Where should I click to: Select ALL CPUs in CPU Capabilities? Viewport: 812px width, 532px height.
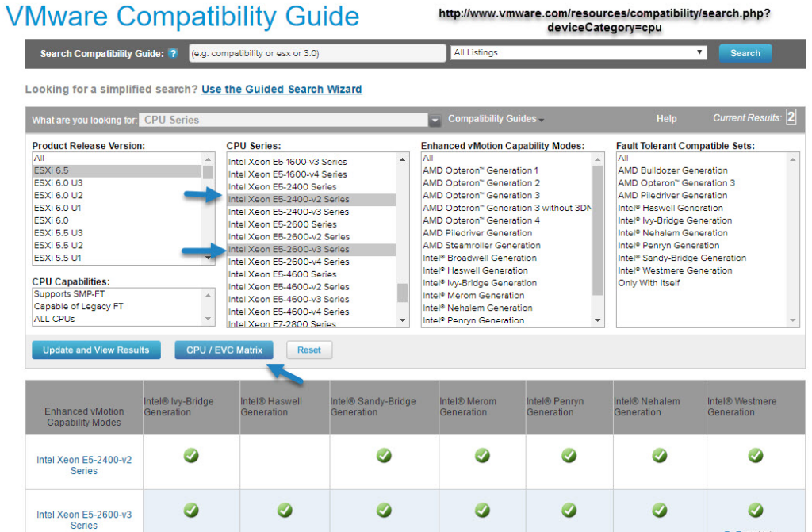(x=117, y=319)
